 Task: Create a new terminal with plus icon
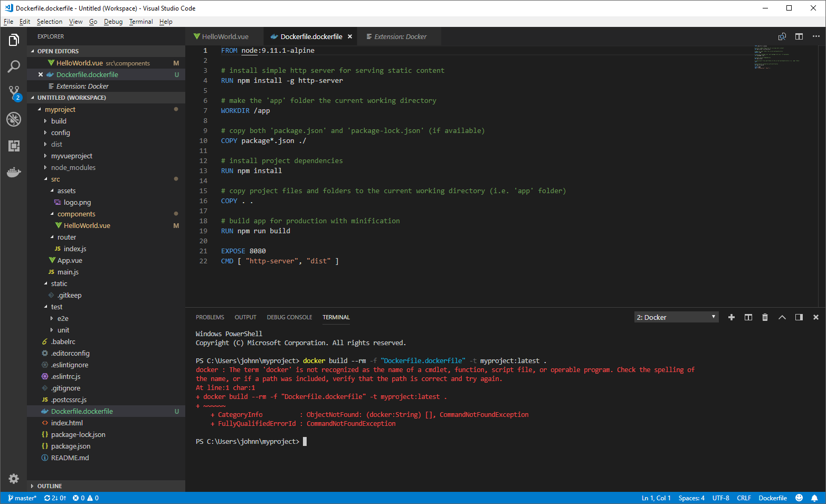tap(732, 317)
